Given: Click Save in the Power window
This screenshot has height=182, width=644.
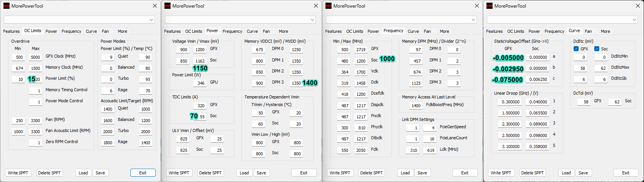Looking at the screenshot, I should click(x=261, y=173).
